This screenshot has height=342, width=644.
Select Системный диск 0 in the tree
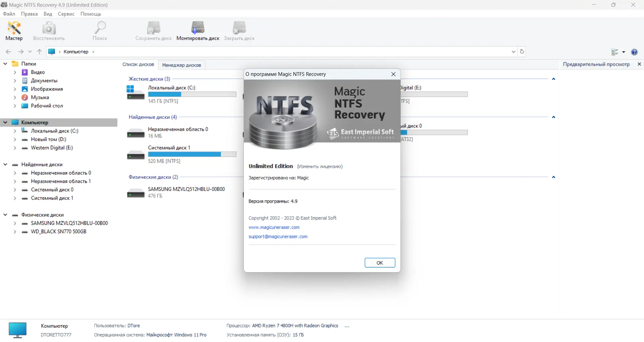(52, 190)
